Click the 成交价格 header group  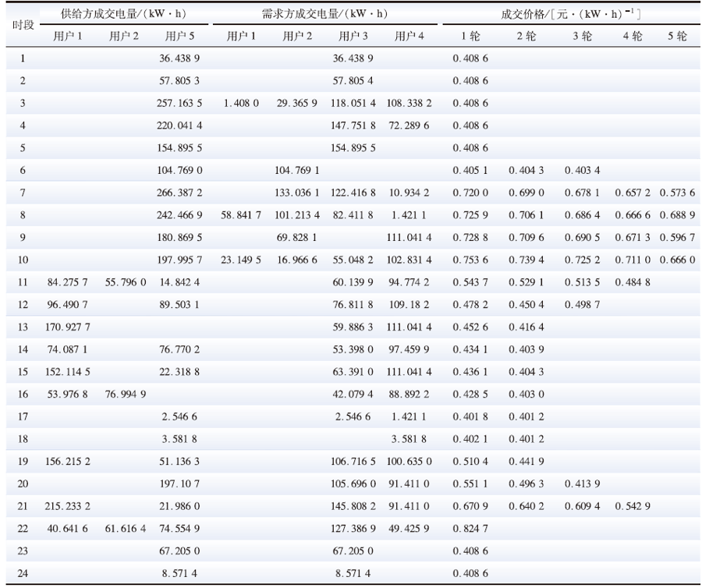tap(570, 14)
